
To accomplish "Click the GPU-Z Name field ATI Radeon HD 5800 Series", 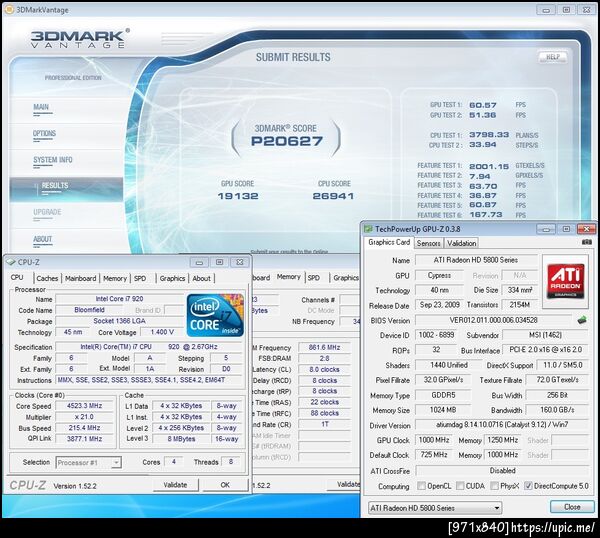I will tap(476, 260).
